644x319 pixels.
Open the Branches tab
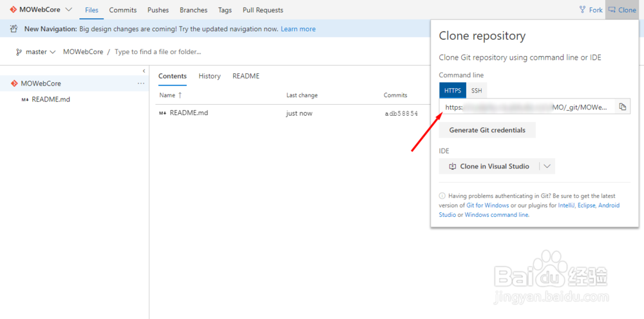pos(193,10)
